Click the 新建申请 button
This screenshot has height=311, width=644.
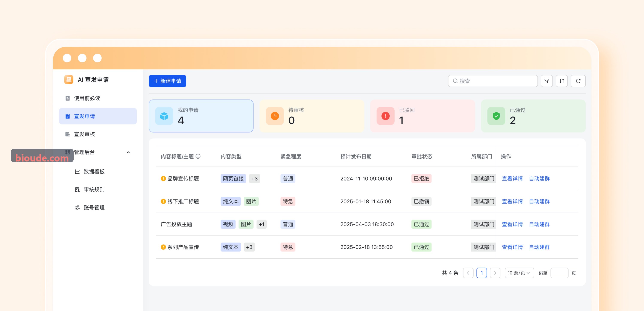click(167, 81)
